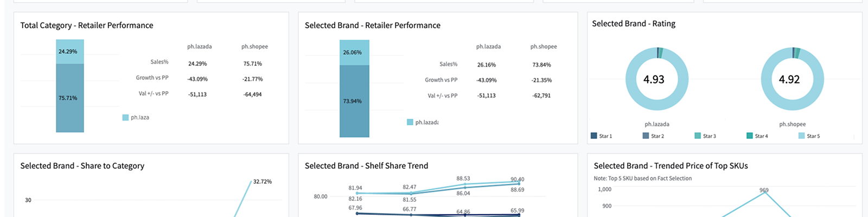Open the Selected Brand - Rating panel title
Image resolution: width=868 pixels, height=217 pixels.
(634, 24)
